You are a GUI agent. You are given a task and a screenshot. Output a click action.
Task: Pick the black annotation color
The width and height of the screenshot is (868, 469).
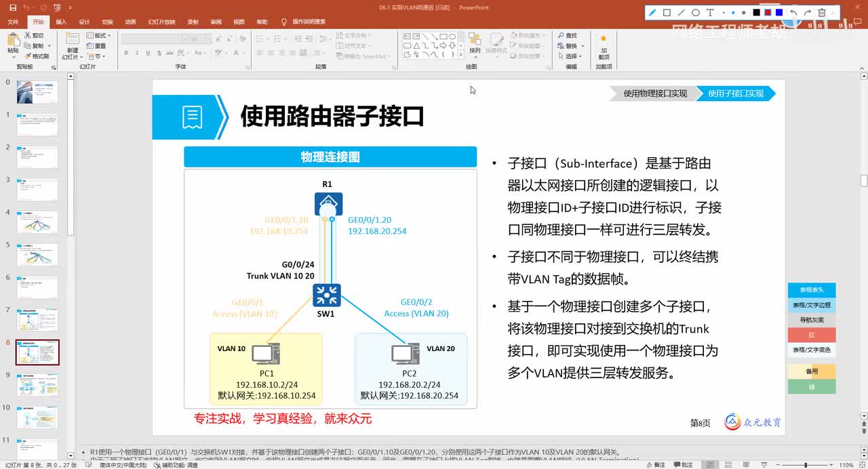[756, 12]
